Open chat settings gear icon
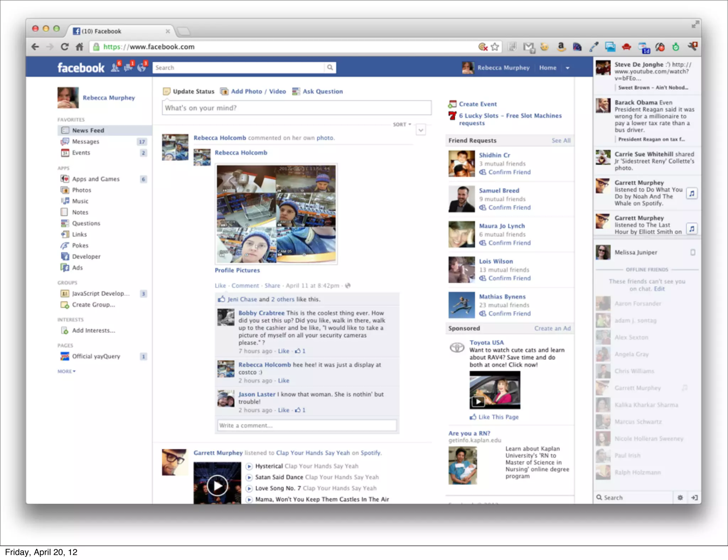 [680, 497]
